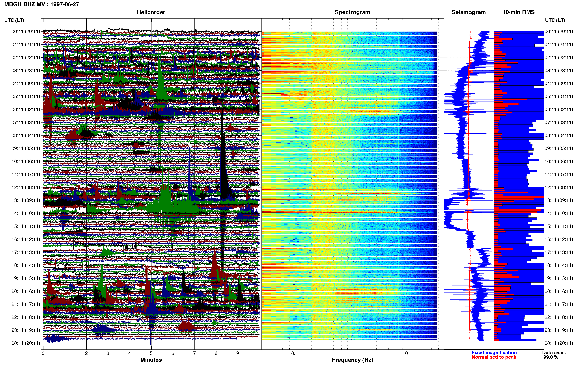Click the 'Seismogram' panel heading
588x368 pixels.
468,12
